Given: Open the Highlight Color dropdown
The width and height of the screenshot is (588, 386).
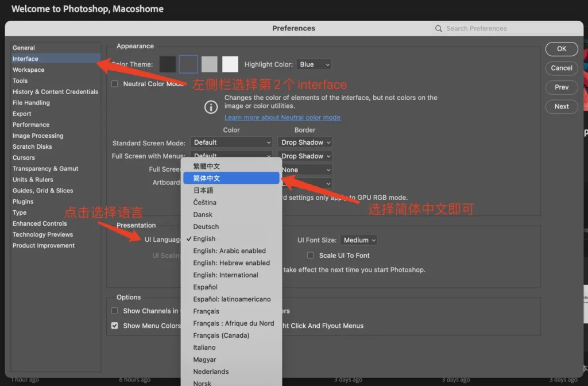Looking at the screenshot, I should point(314,64).
